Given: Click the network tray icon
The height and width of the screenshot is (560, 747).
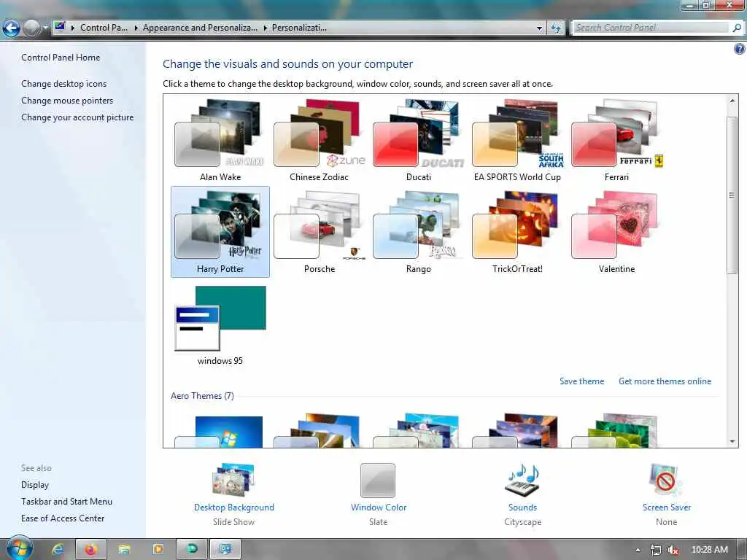Looking at the screenshot, I should 656,550.
